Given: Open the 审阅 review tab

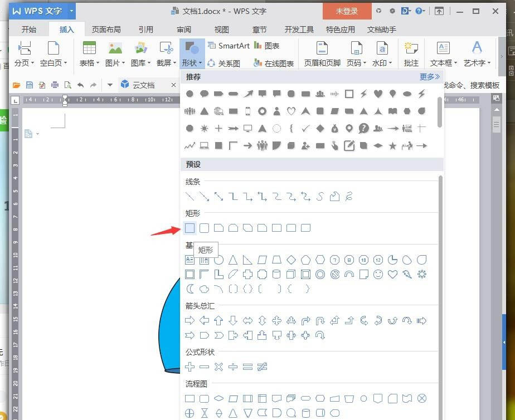Looking at the screenshot, I should 184,30.
